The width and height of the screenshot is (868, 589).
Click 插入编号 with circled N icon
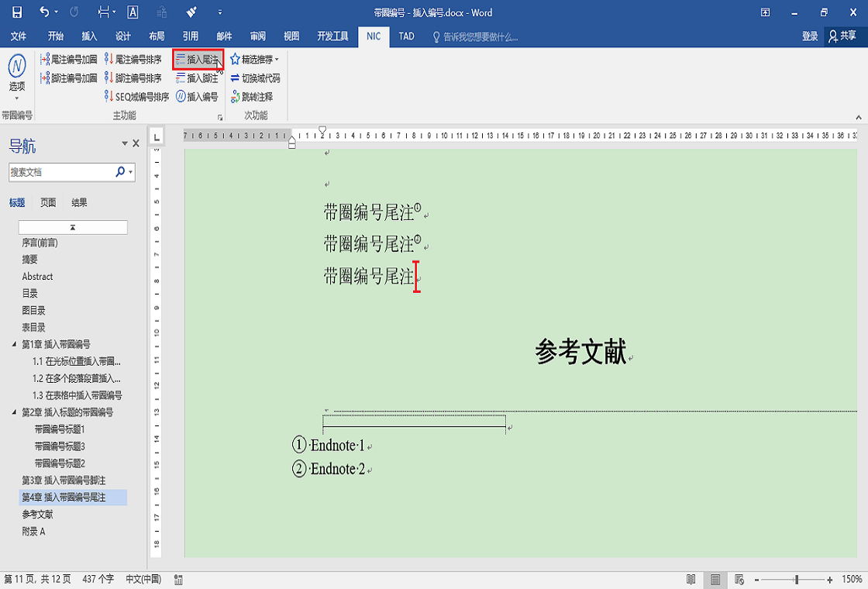click(x=198, y=97)
